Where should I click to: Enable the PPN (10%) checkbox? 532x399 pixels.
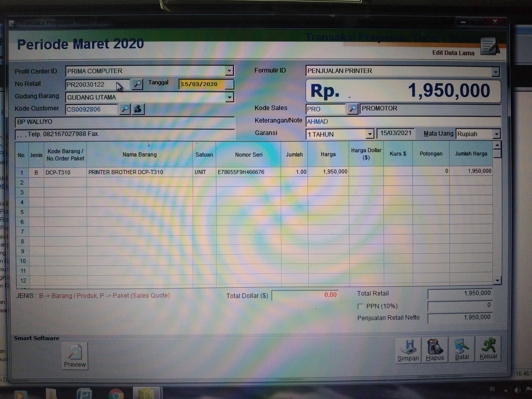[360, 306]
